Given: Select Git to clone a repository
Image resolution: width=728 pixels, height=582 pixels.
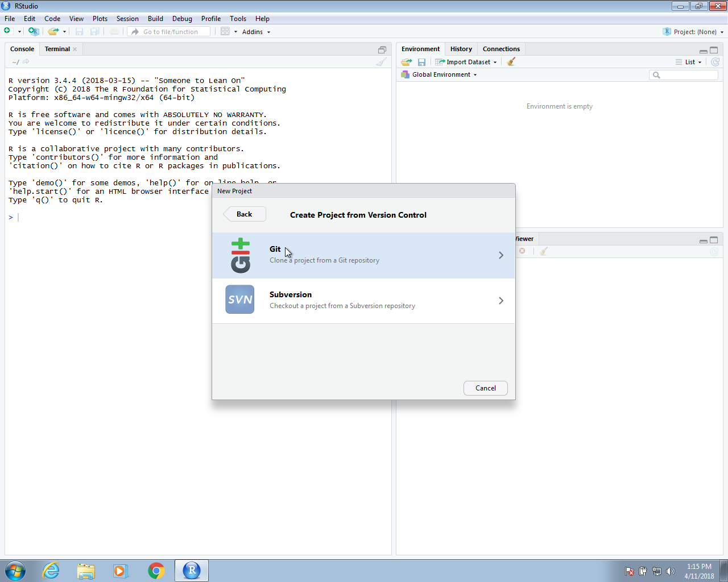Looking at the screenshot, I should tap(363, 255).
